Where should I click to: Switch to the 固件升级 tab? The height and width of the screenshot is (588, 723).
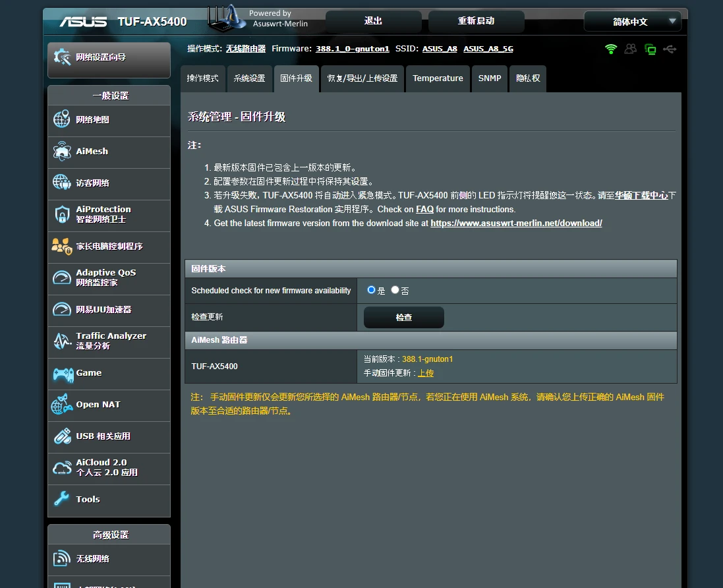(297, 78)
